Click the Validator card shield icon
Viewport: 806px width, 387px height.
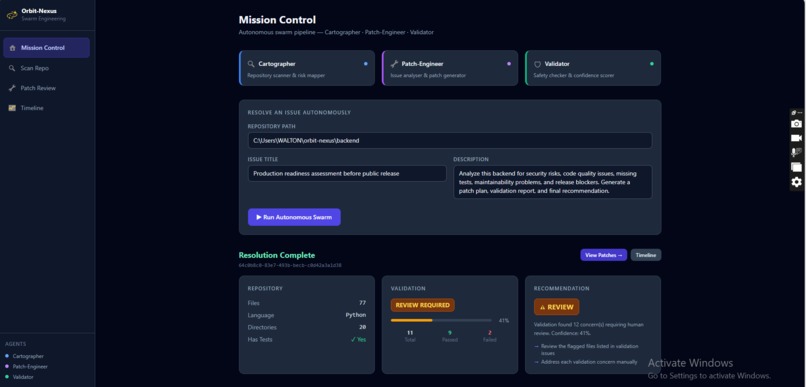[x=538, y=64]
